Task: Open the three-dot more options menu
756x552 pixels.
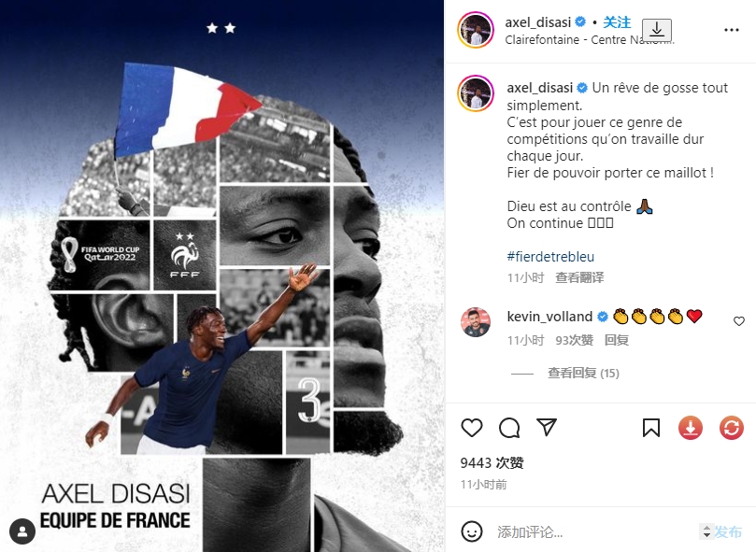Action: coord(732,30)
